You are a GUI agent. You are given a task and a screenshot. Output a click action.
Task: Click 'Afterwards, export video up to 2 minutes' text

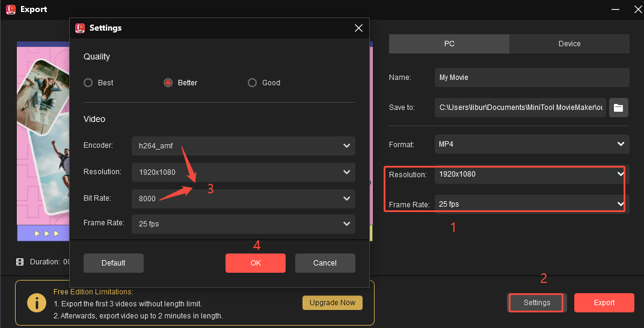138,316
